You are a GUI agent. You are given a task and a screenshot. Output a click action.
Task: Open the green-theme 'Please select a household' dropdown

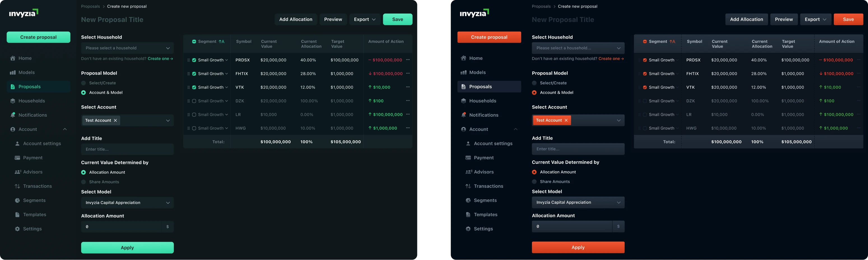click(127, 48)
